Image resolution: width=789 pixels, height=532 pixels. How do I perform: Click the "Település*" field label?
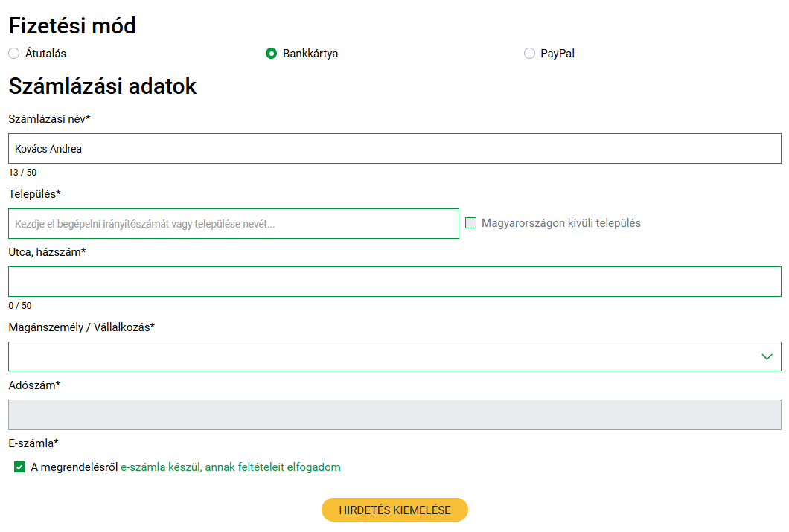click(34, 194)
